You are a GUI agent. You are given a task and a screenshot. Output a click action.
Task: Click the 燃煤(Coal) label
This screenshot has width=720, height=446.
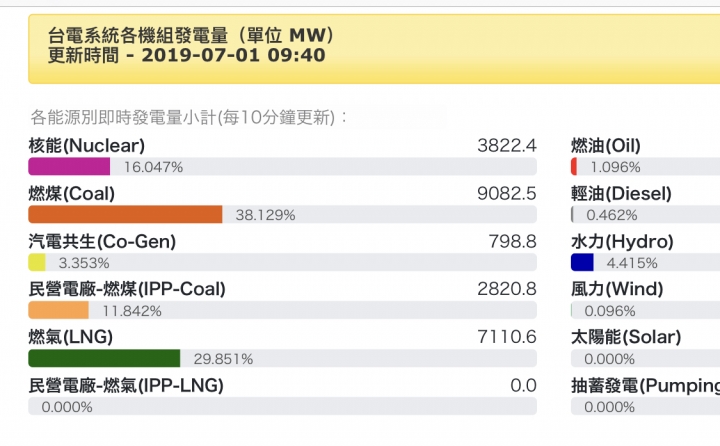(72, 193)
